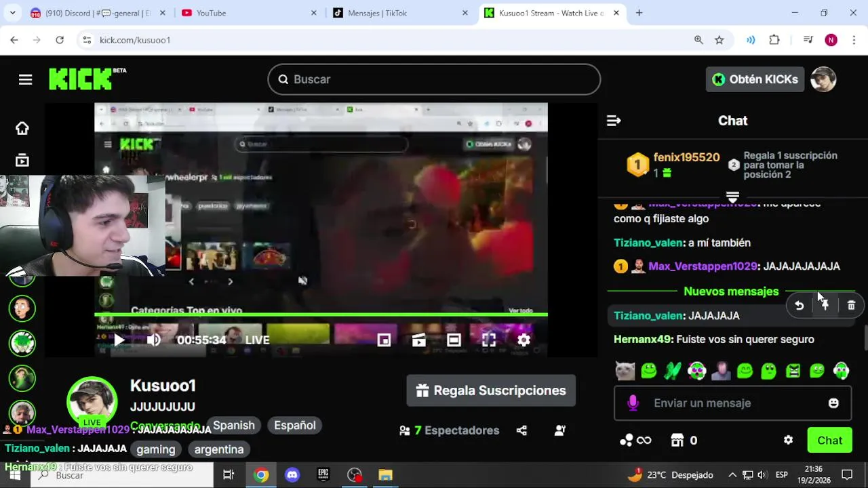
Task: Open File Explorer from taskbar
Action: coord(385,475)
